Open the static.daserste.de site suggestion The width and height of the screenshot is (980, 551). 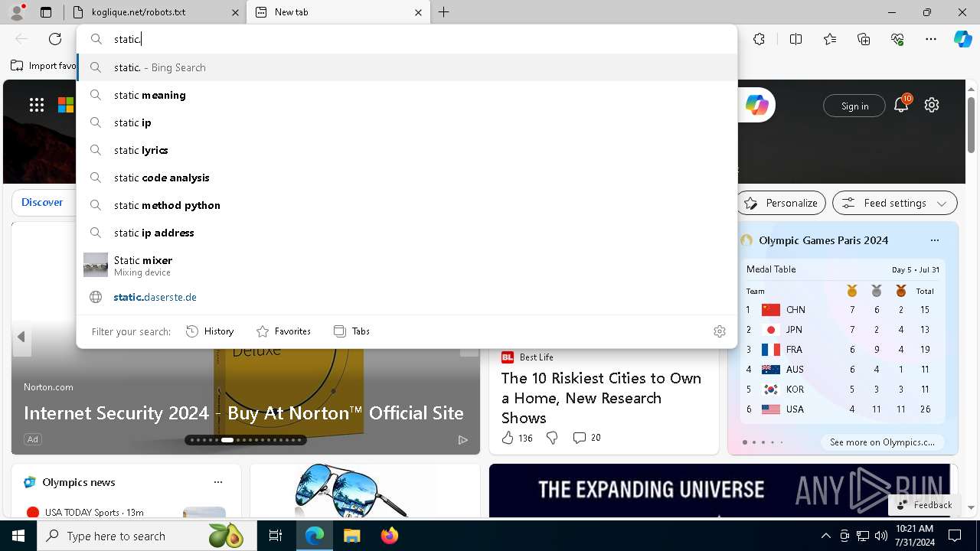(x=407, y=297)
